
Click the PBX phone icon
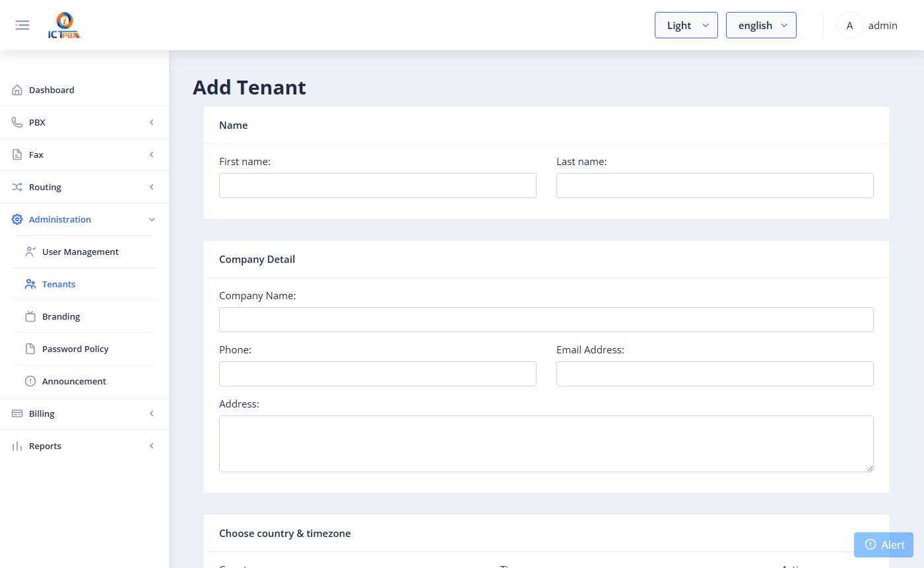pyautogui.click(x=17, y=122)
